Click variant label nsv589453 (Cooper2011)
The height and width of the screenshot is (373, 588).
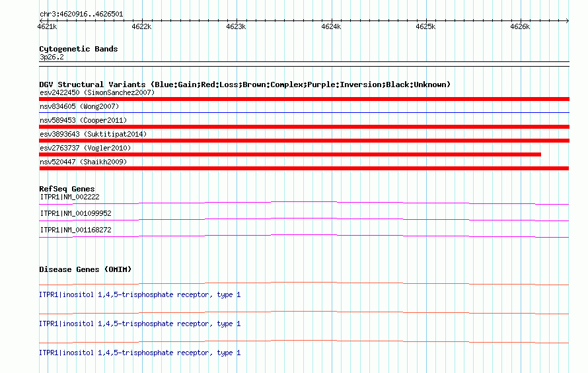coord(83,120)
